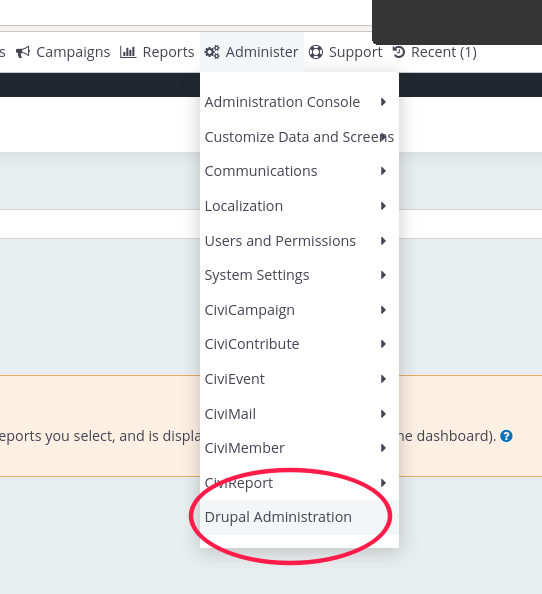Viewport: 542px width, 594px height.
Task: Select System Settings menu item
Action: (299, 275)
